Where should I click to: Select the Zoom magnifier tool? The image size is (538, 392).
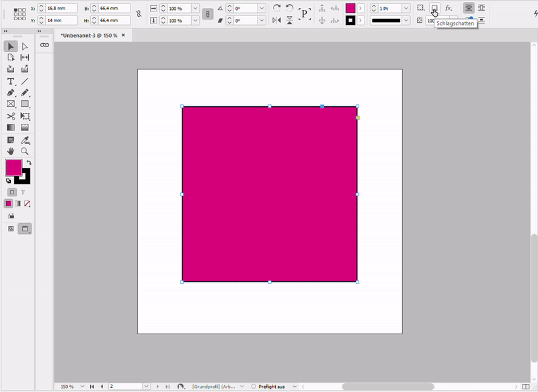tap(25, 151)
